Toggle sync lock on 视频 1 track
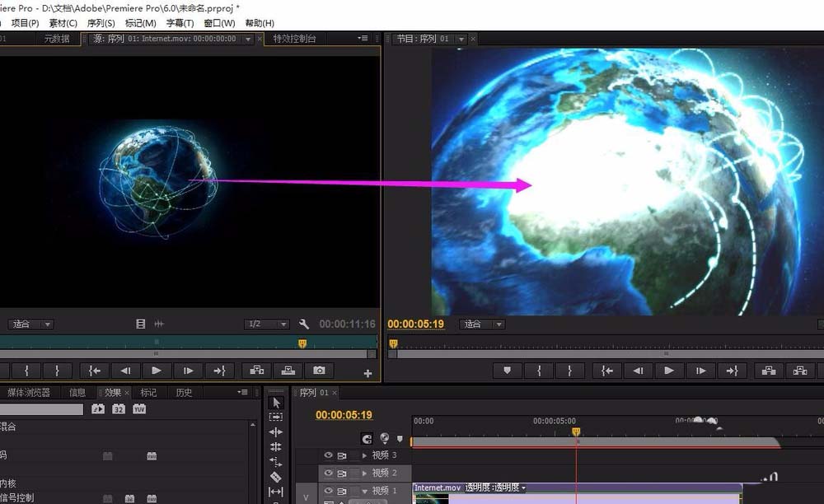824x504 pixels. point(342,492)
